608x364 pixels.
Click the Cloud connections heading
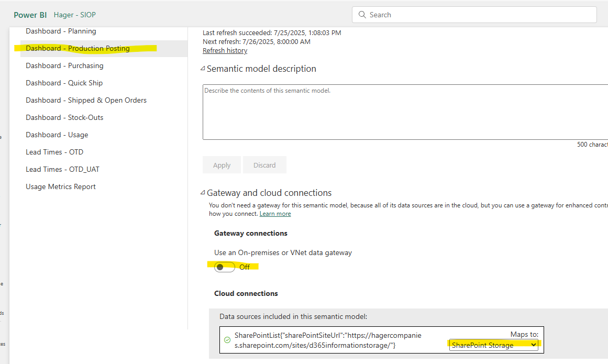point(246,293)
